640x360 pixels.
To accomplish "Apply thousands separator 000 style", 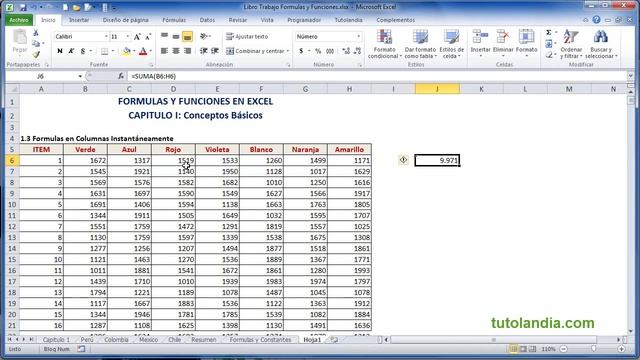I will point(330,51).
